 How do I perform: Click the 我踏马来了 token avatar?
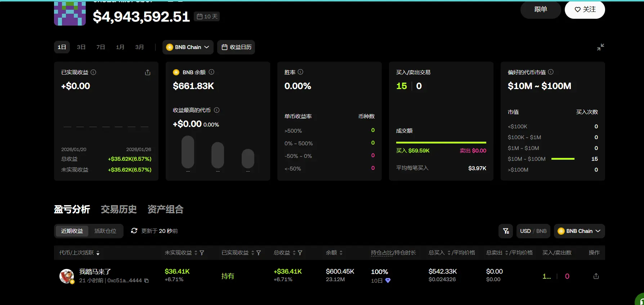pyautogui.click(x=67, y=276)
